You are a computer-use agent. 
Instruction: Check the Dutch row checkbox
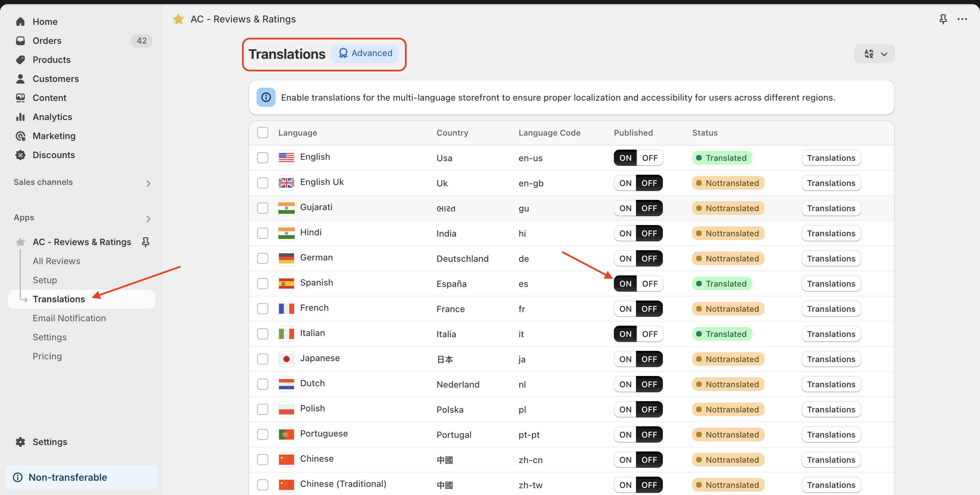pyautogui.click(x=262, y=384)
